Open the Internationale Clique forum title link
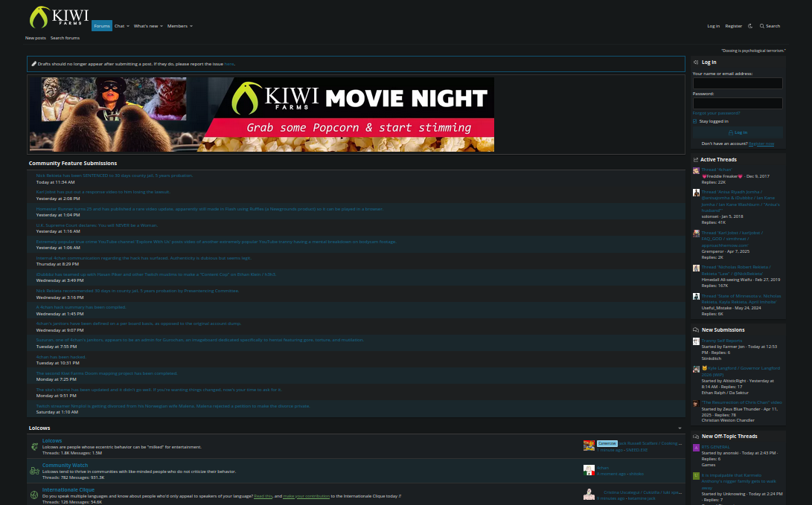 point(68,489)
